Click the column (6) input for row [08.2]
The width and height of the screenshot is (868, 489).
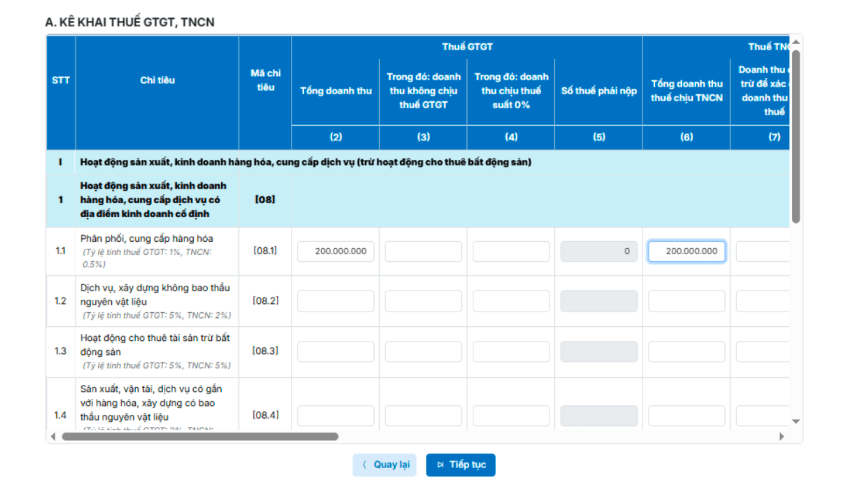[x=687, y=301]
